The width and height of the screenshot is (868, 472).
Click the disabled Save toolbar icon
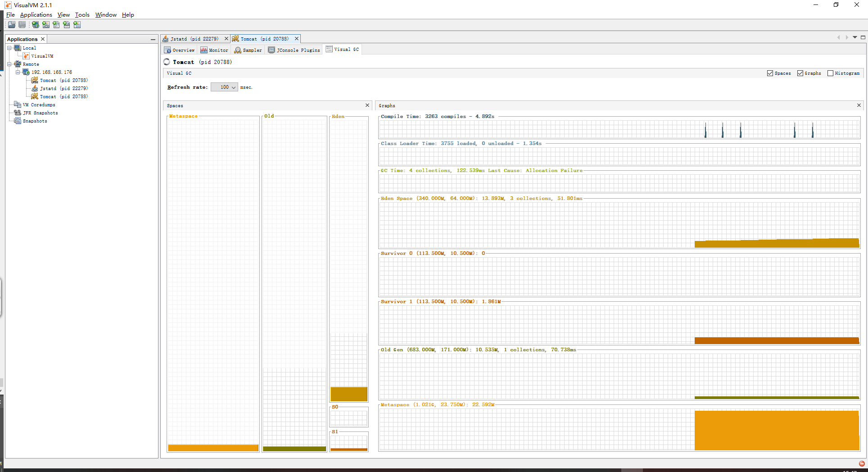click(22, 25)
